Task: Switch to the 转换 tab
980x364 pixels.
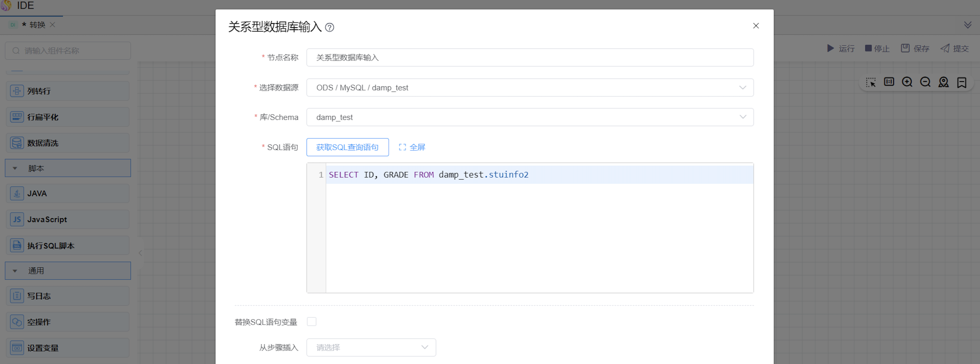Action: pyautogui.click(x=37, y=25)
